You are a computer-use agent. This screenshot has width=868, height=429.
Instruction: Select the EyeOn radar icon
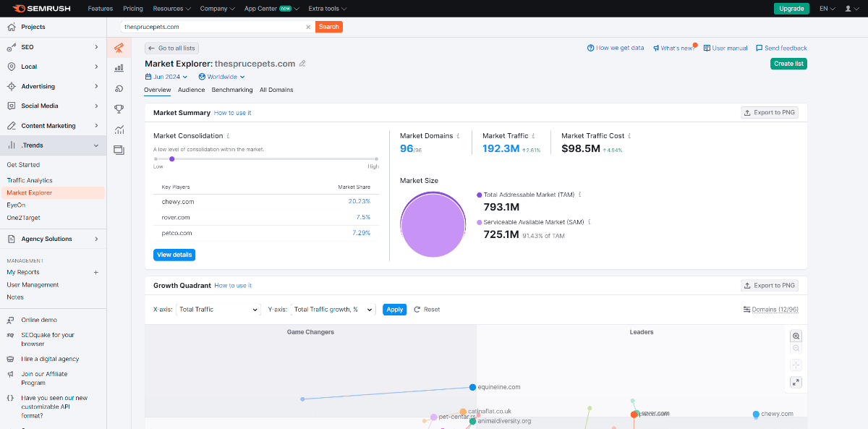(119, 88)
